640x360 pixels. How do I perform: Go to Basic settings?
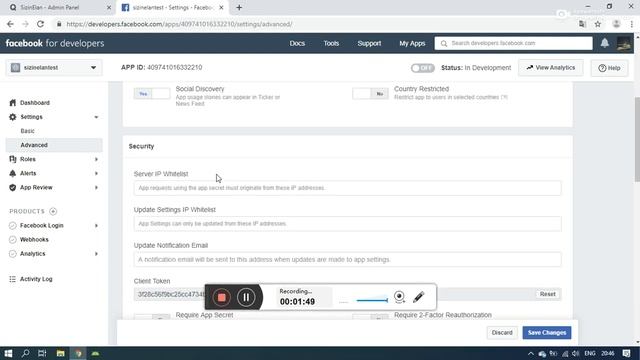[27, 131]
